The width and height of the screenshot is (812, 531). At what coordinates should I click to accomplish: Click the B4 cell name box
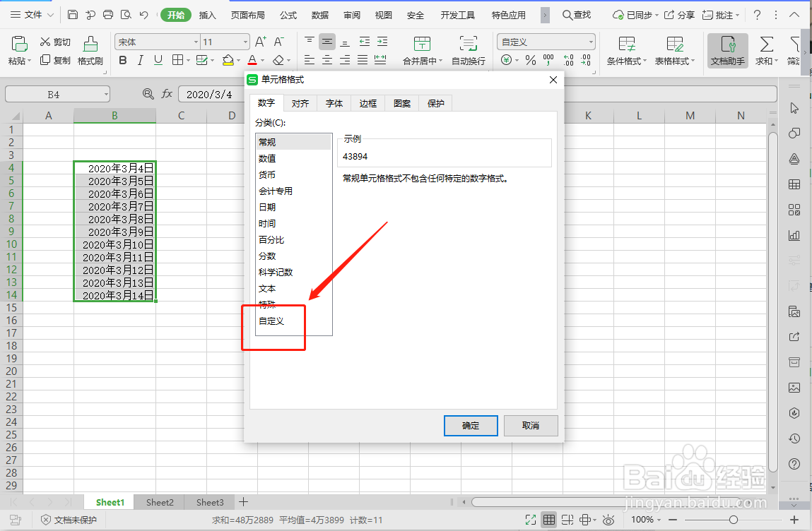click(x=57, y=94)
